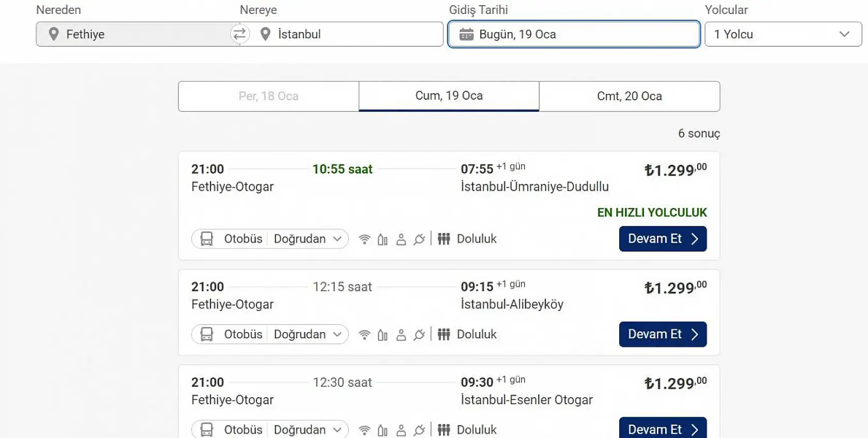Click the calendar icon in Gidiş Tarihi field
The image size is (868, 438).
(x=466, y=34)
